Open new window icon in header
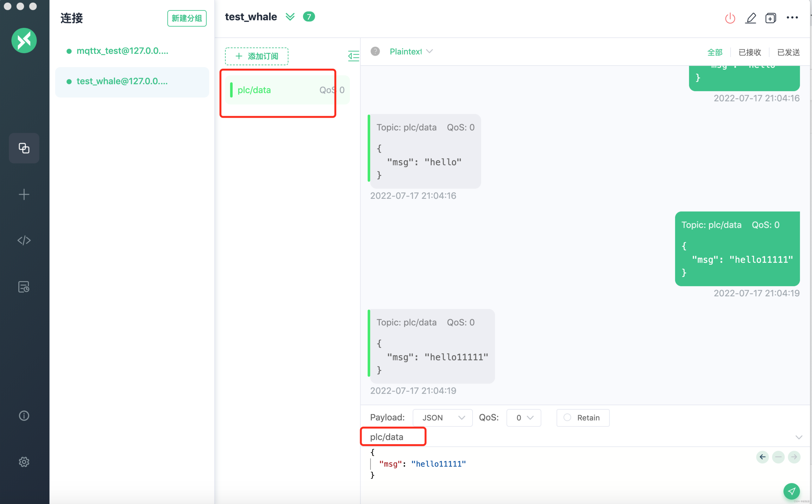This screenshot has height=504, width=812. click(x=771, y=18)
